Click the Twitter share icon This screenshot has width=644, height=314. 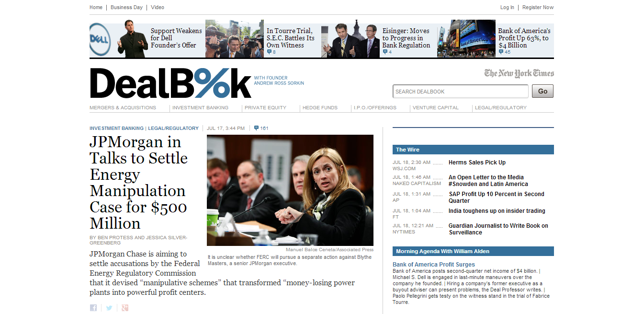pyautogui.click(x=109, y=308)
